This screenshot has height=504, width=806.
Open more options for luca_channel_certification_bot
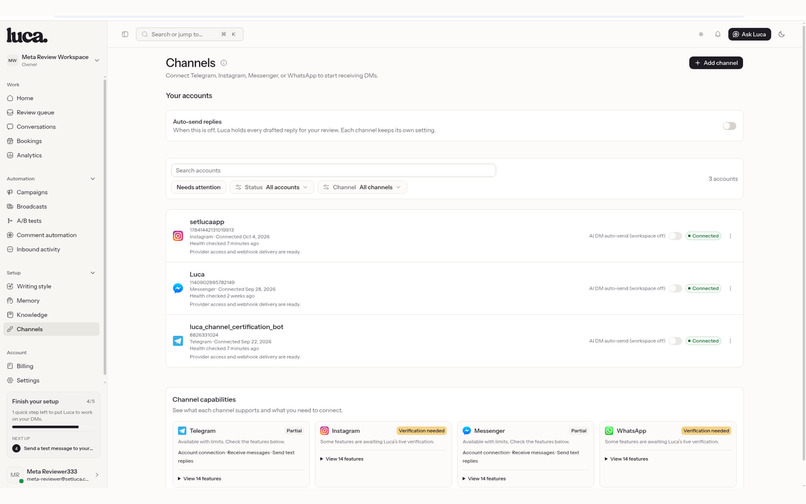[730, 341]
